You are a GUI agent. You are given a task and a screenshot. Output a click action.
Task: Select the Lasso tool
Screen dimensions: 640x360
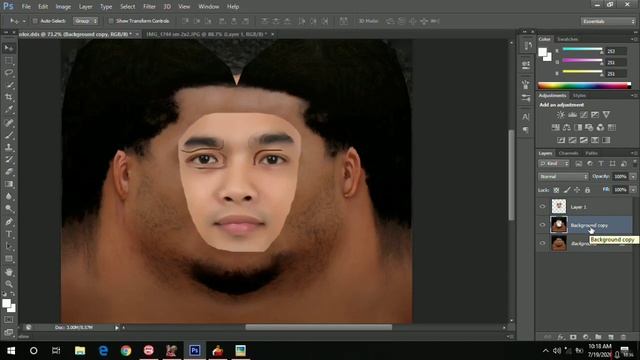9,73
